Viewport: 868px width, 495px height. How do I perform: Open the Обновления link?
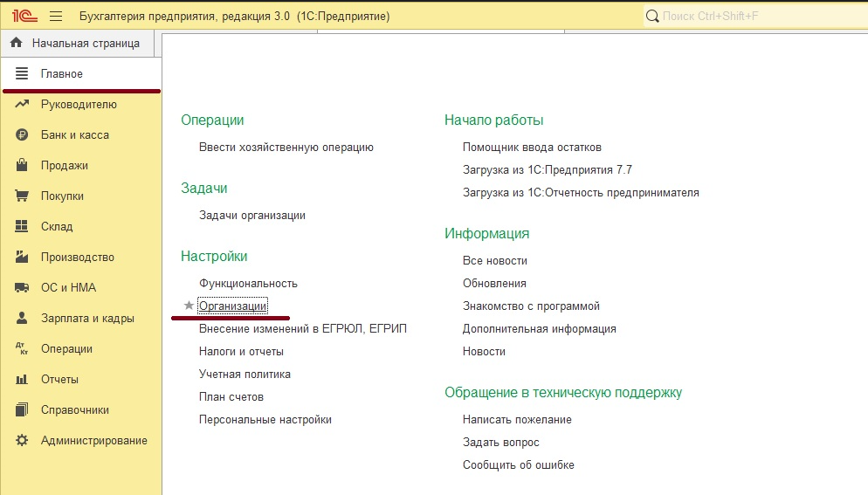[494, 283]
